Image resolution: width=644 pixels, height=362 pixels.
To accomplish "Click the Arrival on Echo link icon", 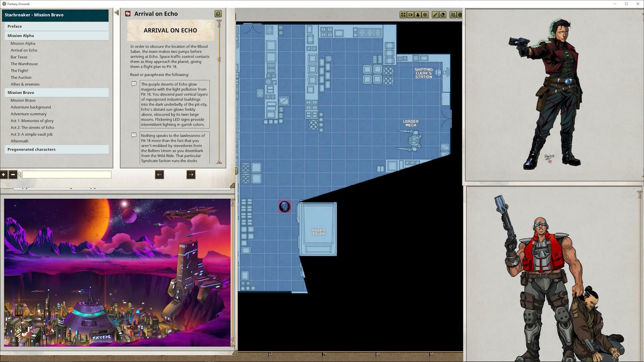I will (128, 14).
